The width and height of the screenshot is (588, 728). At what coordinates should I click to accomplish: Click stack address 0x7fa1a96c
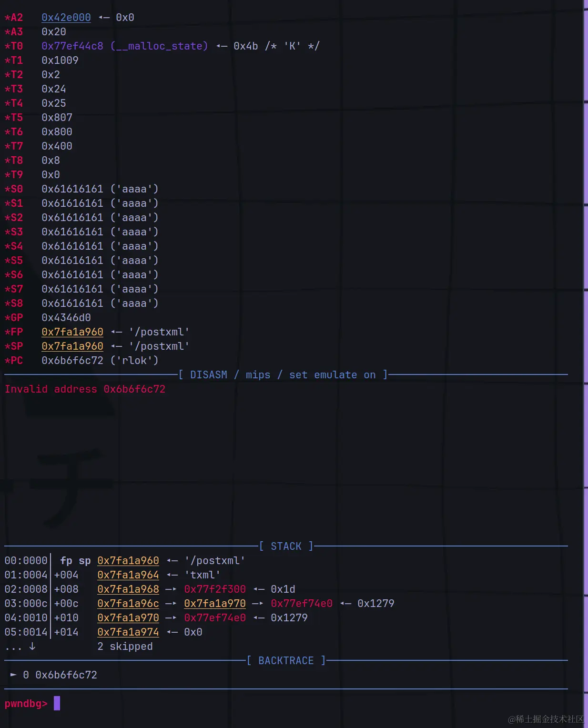(x=128, y=604)
